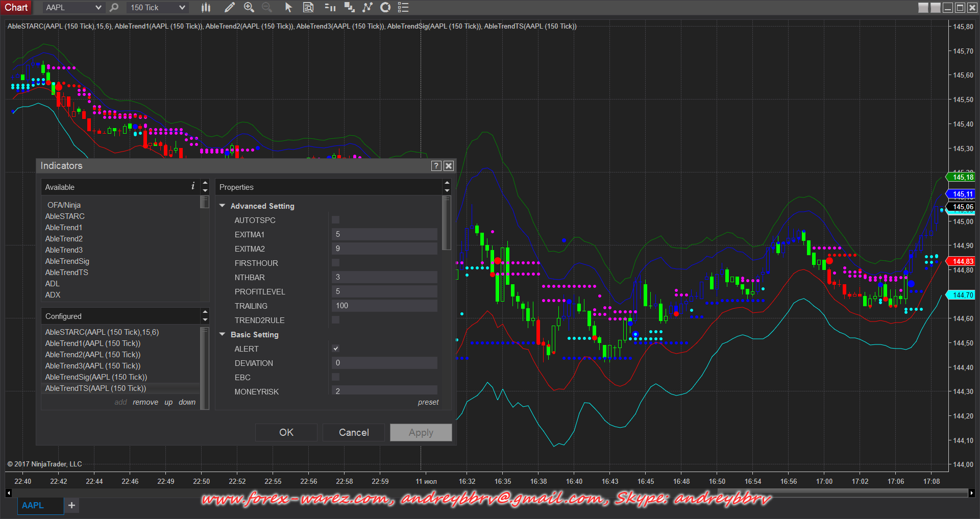Switch to the AAPL chart tab
The width and height of the screenshot is (980, 519).
coord(33,505)
